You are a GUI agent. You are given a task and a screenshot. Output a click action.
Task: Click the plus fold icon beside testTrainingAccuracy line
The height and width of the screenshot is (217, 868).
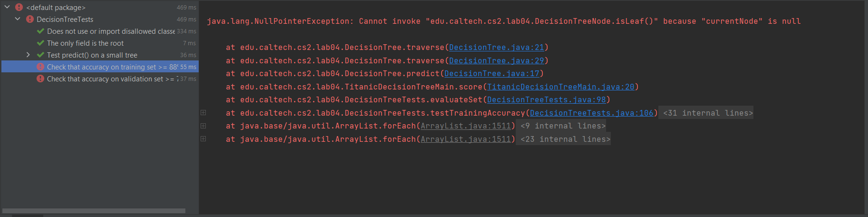(203, 113)
